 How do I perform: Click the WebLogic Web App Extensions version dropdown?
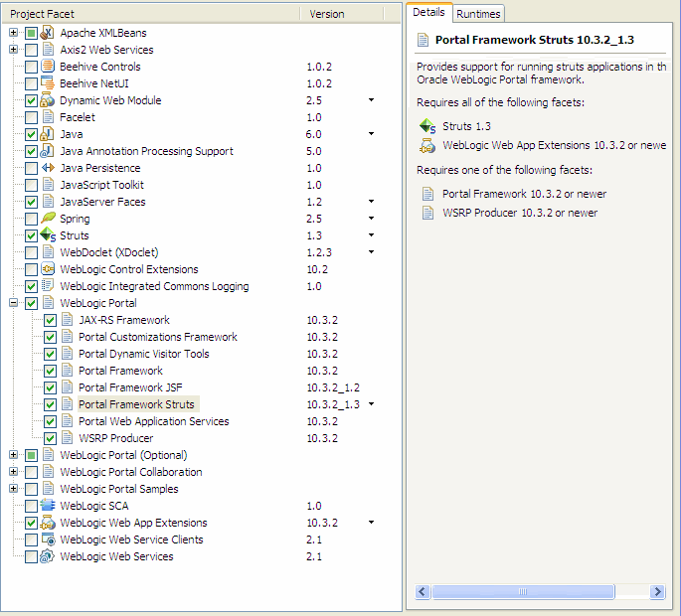[x=372, y=523]
